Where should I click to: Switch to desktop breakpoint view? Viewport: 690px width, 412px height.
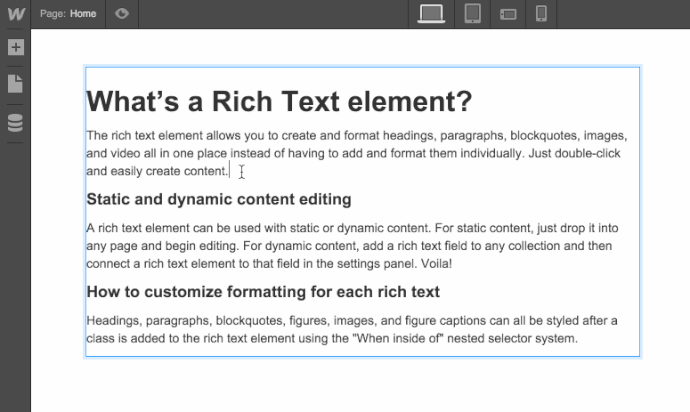pyautogui.click(x=431, y=14)
